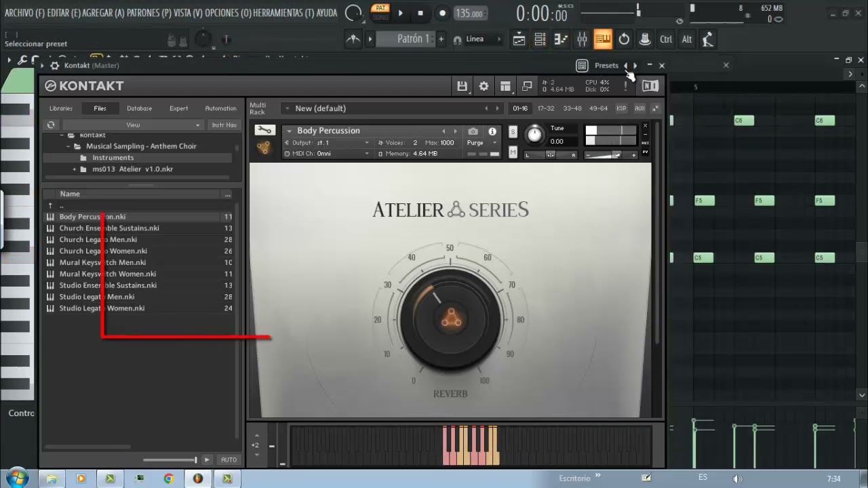The width and height of the screenshot is (868, 488).
Task: Open the Output st. 1 dropdown
Action: click(x=326, y=143)
